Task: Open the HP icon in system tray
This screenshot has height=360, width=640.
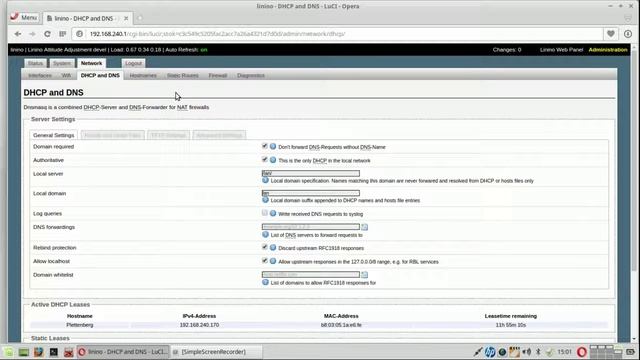Action: pos(490,352)
